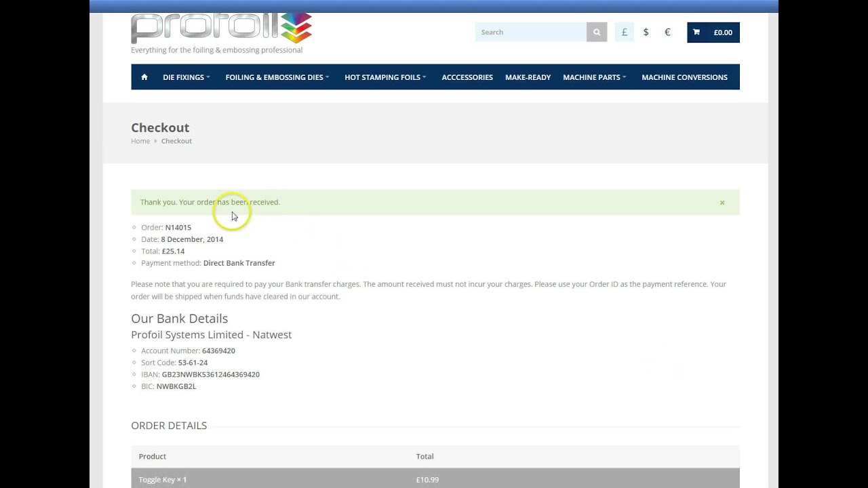Expand Hot Stamping Foils menu
This screenshot has width=868, height=488.
385,77
